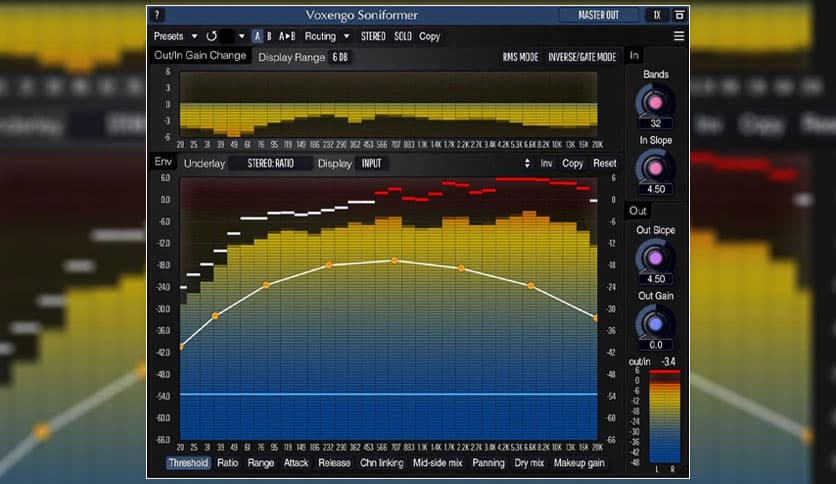Toggle INVERSE/GATE MODE
The image size is (836, 484).
[x=582, y=57]
